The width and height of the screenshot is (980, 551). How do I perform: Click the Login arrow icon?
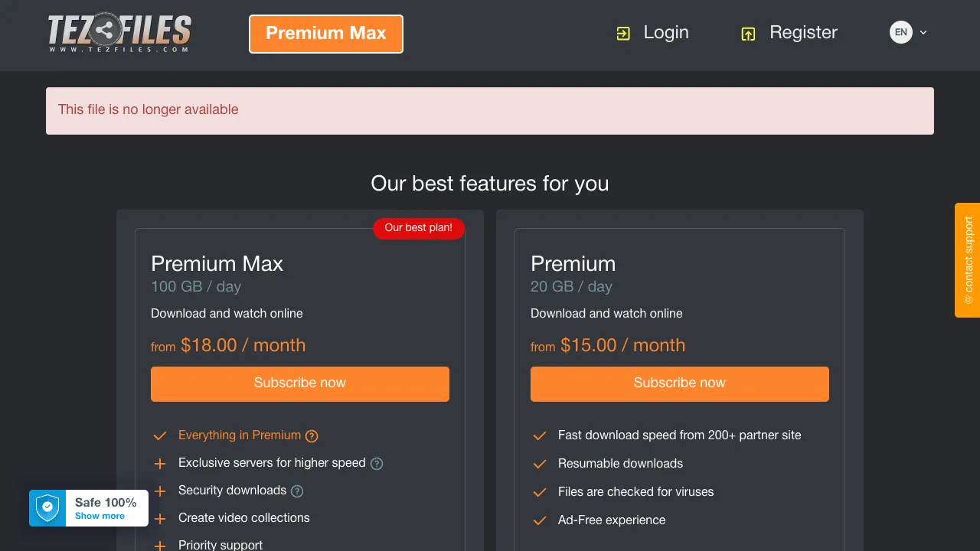(623, 34)
